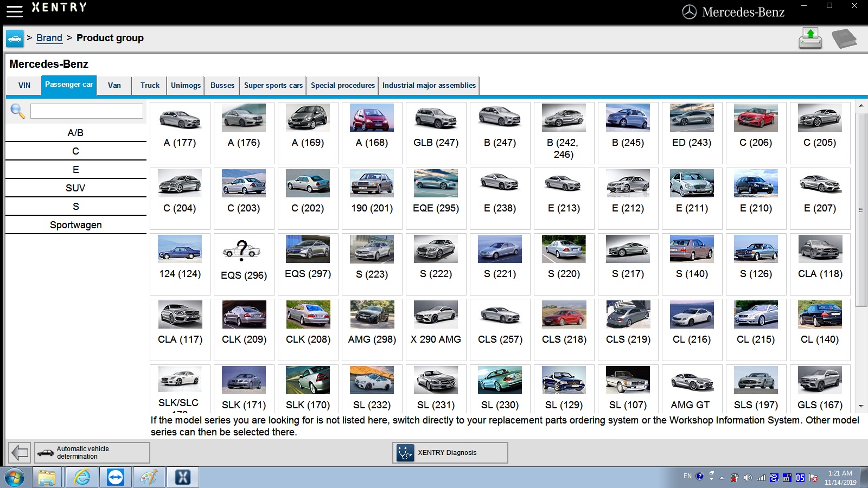Select the ED (243) model
This screenshot has width=868, height=488.
click(692, 133)
